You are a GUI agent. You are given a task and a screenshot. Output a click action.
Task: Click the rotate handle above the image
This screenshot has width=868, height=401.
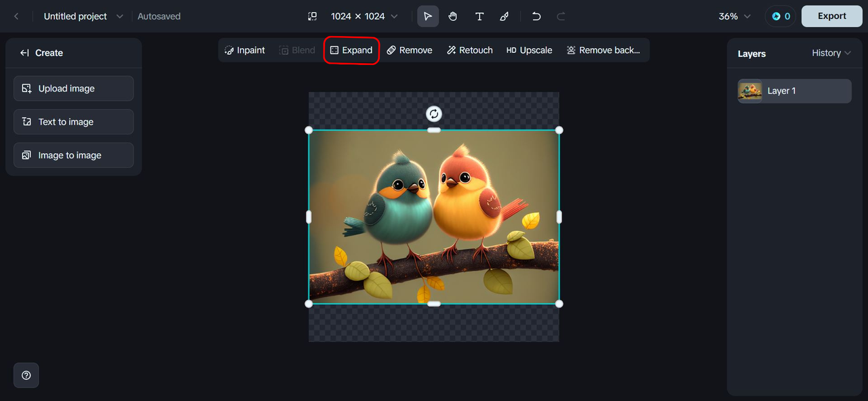point(434,114)
